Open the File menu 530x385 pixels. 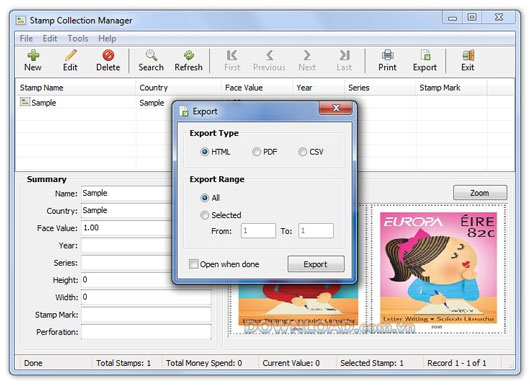[x=26, y=39]
